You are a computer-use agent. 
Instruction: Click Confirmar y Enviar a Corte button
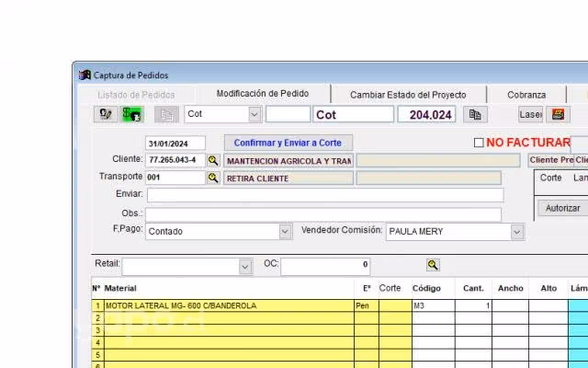[288, 143]
